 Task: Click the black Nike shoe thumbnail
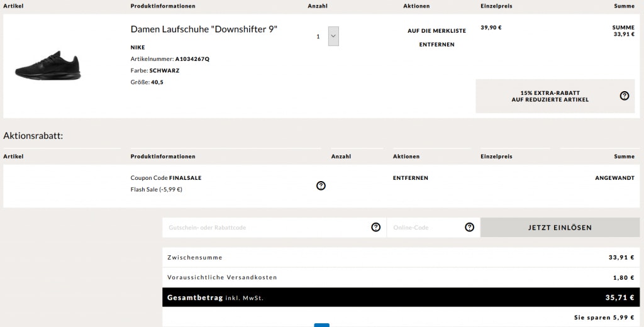pos(48,65)
